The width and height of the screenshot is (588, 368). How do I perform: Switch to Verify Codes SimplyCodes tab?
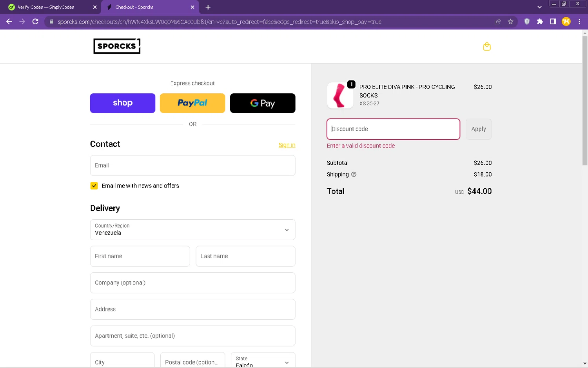coord(51,7)
